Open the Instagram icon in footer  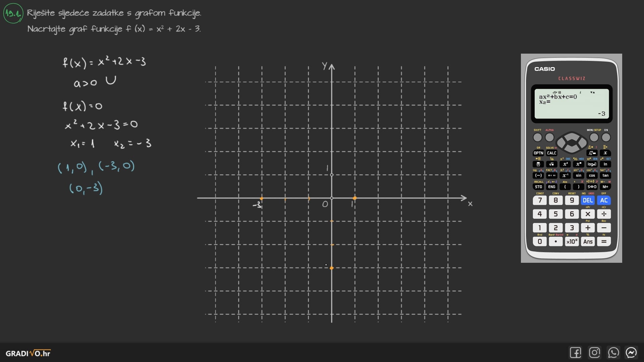[x=594, y=353]
